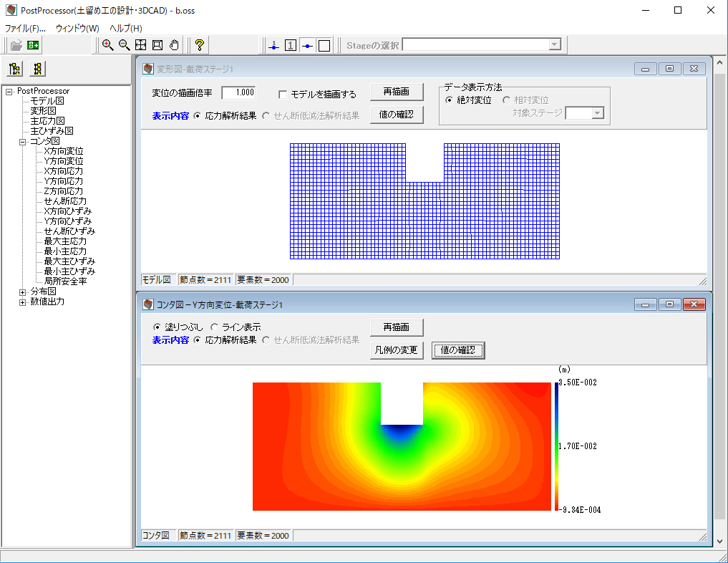Click the コンタ図 window title icon

click(148, 304)
